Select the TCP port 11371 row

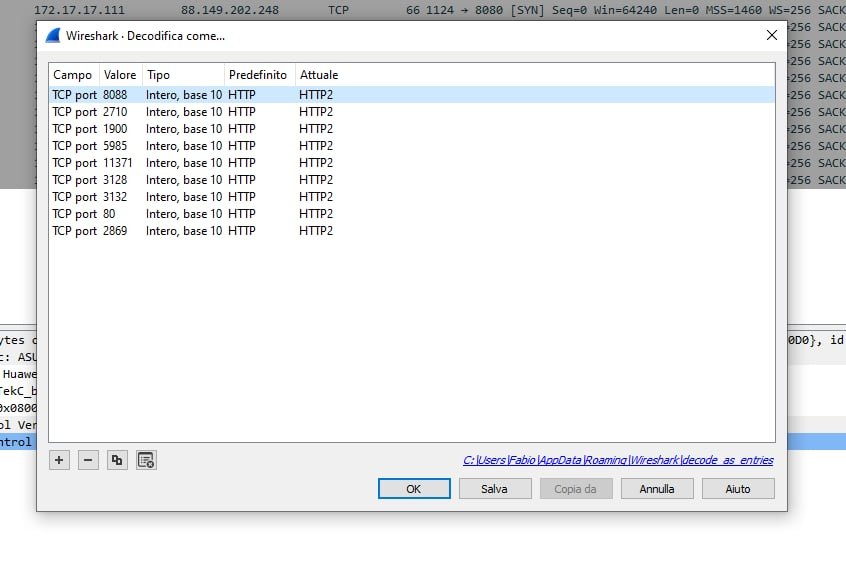tap(412, 163)
